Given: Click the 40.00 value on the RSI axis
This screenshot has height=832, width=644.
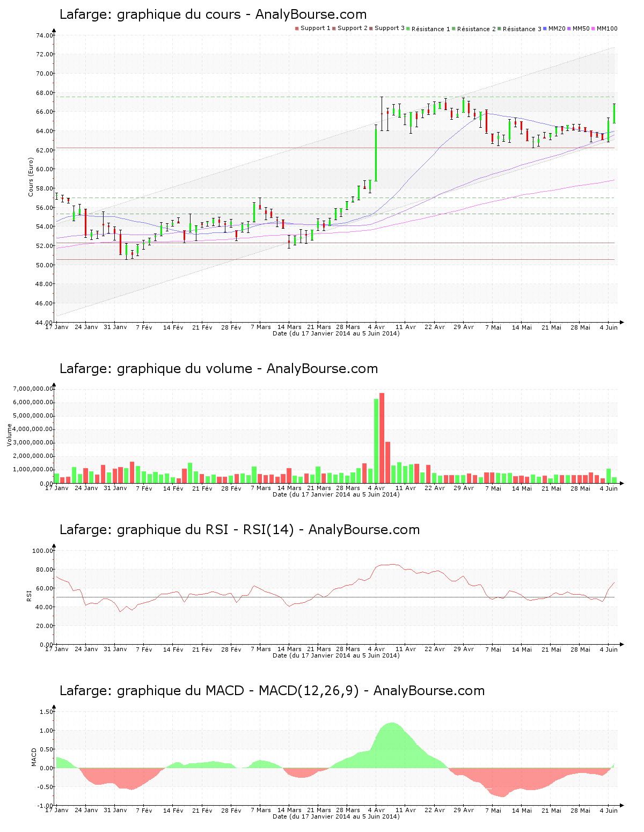Looking at the screenshot, I should click(45, 607).
